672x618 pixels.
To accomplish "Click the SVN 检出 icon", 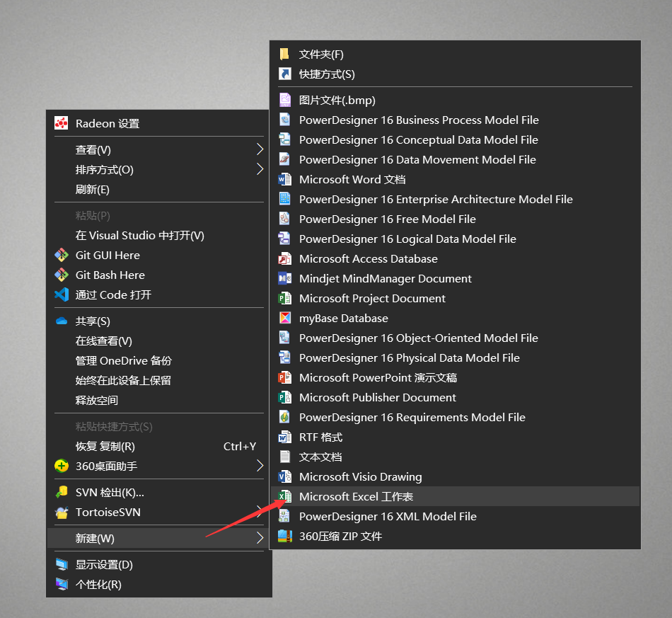I will pyautogui.click(x=62, y=492).
